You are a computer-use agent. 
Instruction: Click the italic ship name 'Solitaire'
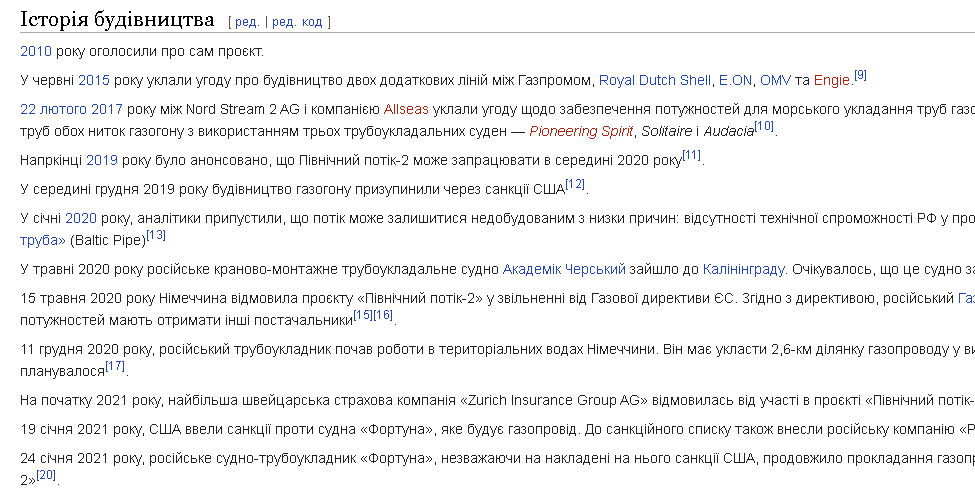coord(665,132)
